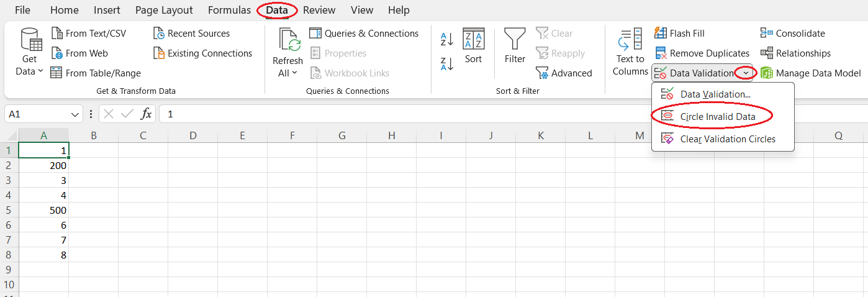This screenshot has height=297, width=868.
Task: Select cell containing 500
Action: [43, 210]
